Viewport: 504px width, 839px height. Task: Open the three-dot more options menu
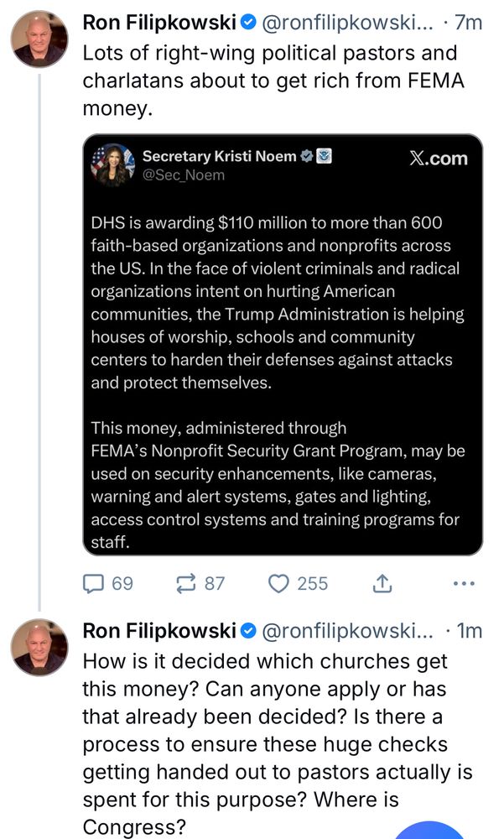pyautogui.click(x=464, y=583)
